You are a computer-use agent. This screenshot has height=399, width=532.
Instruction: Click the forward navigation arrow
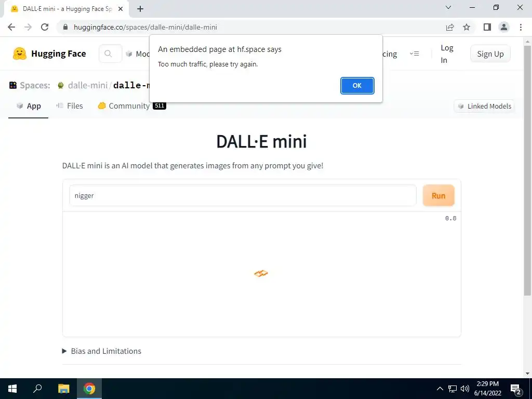pyautogui.click(x=28, y=27)
